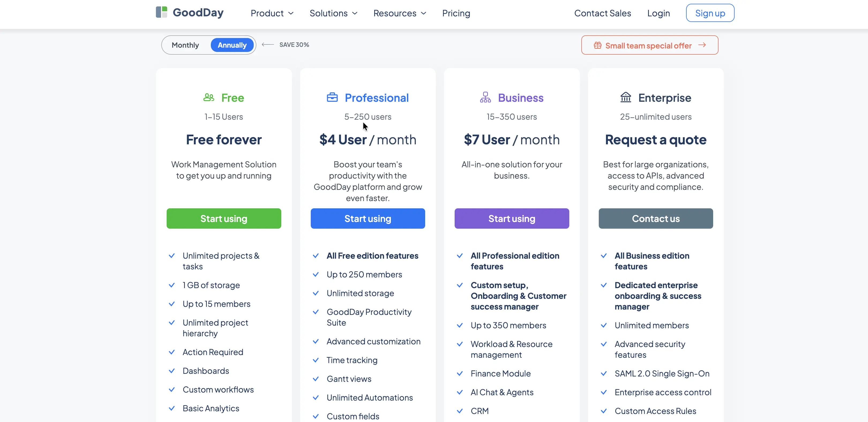Click 'Unlimited project hierarchy' feature text
Screen dimensions: 868x422
click(x=215, y=328)
